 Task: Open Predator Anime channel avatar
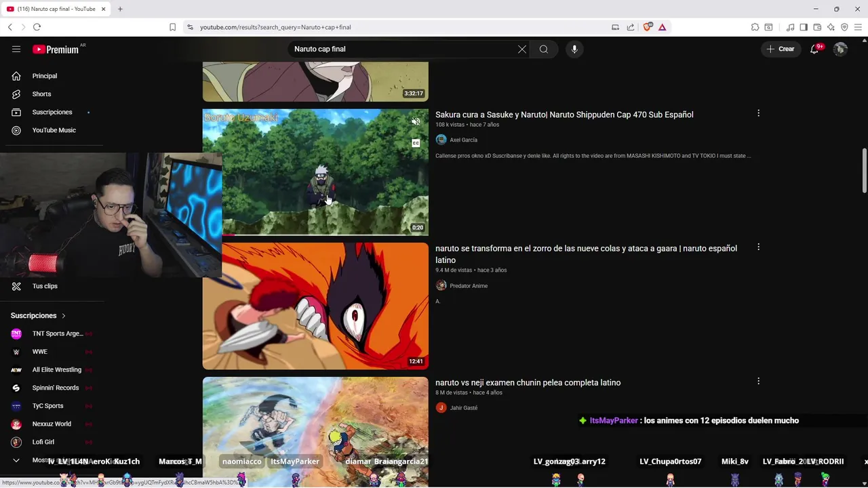coord(441,285)
